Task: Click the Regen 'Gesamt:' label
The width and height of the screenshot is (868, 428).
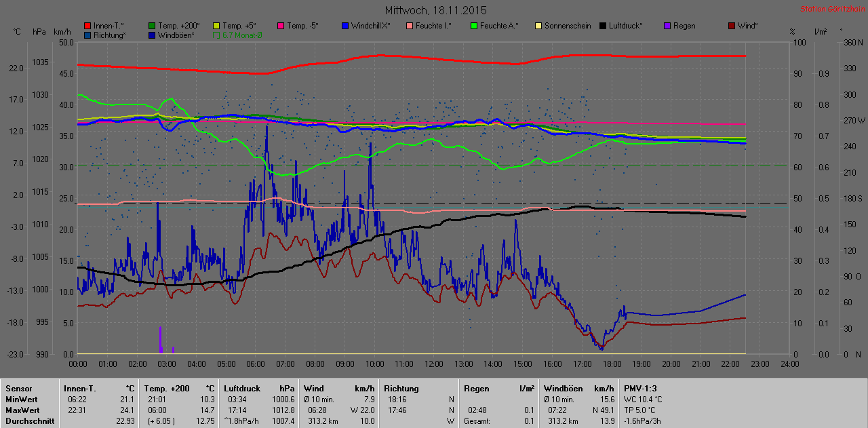Action: point(477,421)
